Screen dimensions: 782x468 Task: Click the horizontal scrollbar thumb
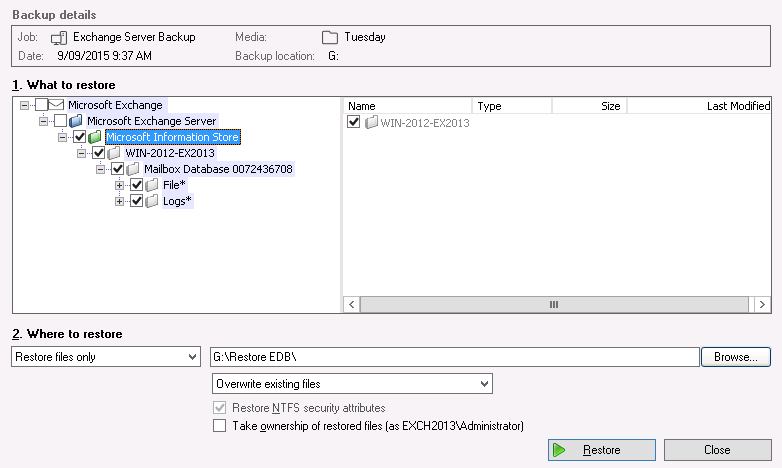click(x=554, y=304)
